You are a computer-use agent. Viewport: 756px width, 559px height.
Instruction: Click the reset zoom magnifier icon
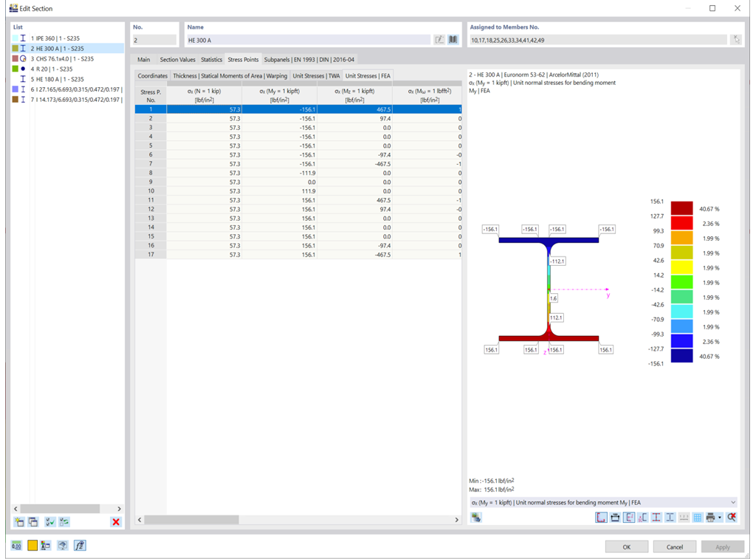pos(732,518)
